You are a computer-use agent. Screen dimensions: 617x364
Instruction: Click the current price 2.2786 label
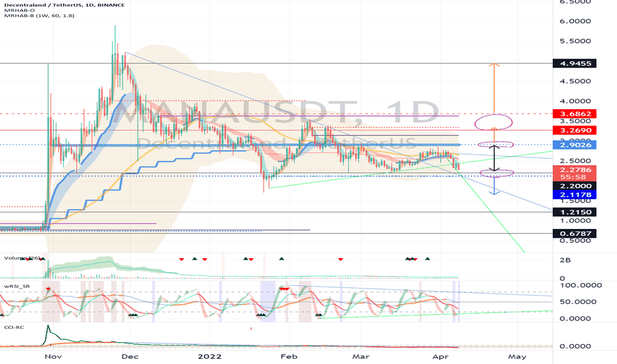tap(575, 169)
